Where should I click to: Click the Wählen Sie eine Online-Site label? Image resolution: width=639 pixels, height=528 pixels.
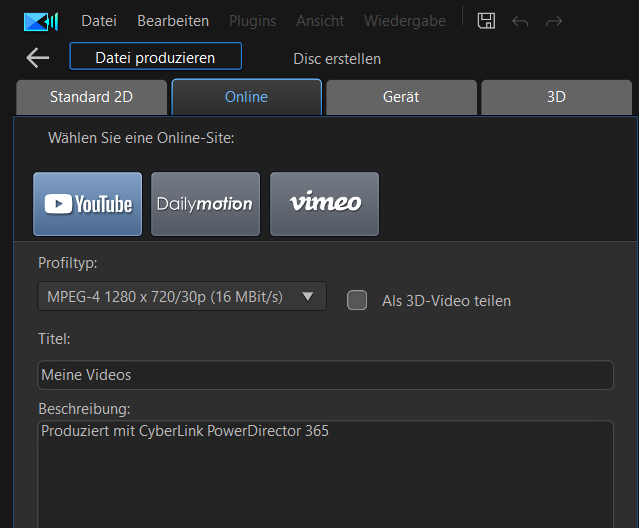click(141, 138)
